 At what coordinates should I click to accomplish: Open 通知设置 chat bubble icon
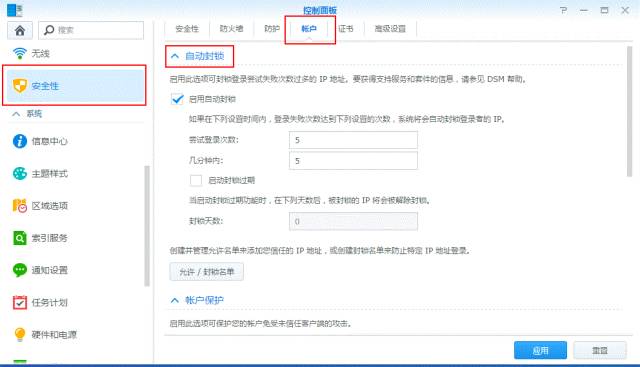click(x=20, y=270)
